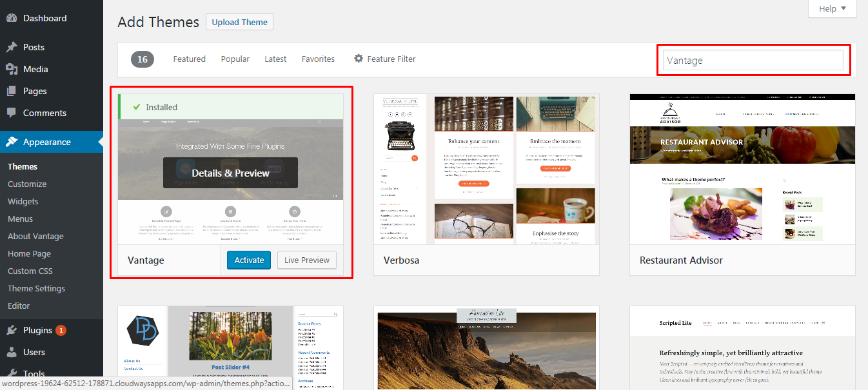This screenshot has width=868, height=390.
Task: Open the Feature Filter panel
Action: pos(384,59)
